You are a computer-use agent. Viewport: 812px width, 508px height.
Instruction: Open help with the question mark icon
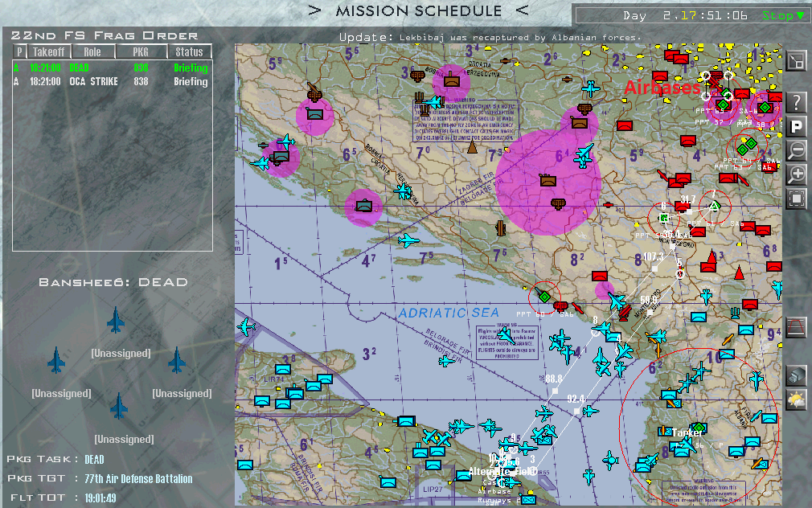pos(796,101)
